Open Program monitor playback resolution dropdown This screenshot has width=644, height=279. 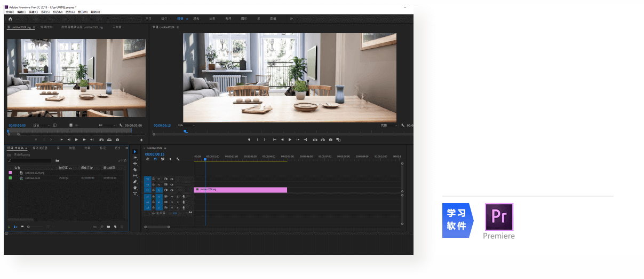tap(389, 125)
